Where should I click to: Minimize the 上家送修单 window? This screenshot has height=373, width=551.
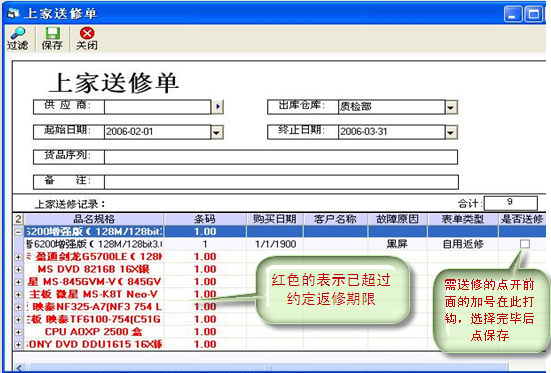(513, 14)
